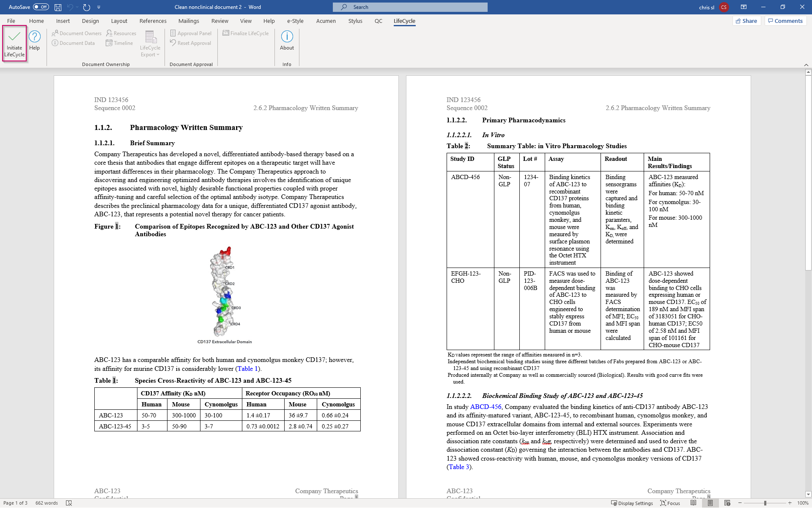This screenshot has width=812, height=508.
Task: Open the Undo history dropdown arrow
Action: (77, 7)
